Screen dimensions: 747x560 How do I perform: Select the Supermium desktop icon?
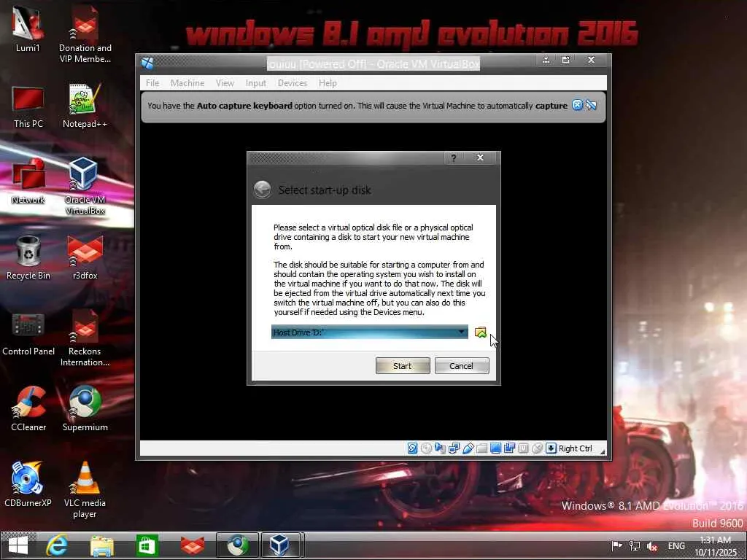[85, 409]
